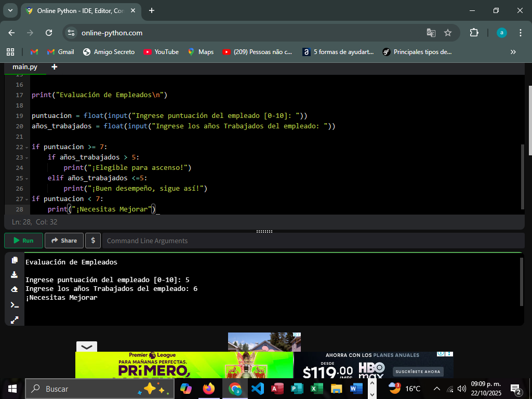Collapse the ad banner with the chevron

click(x=86, y=347)
